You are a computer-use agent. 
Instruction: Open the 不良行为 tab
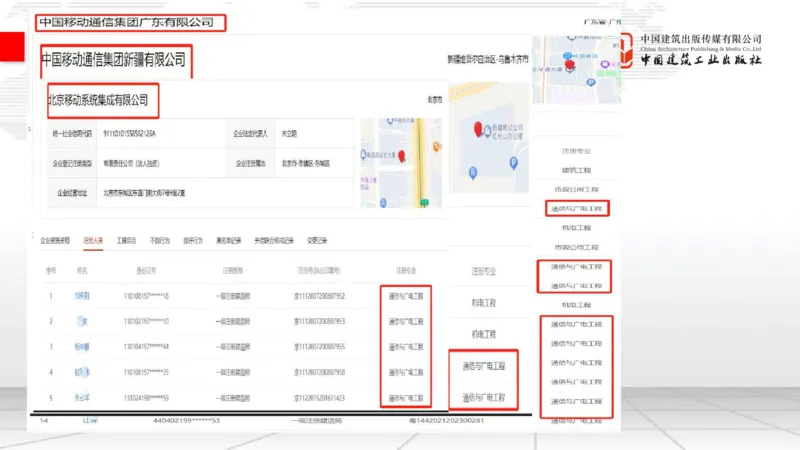pyautogui.click(x=160, y=241)
